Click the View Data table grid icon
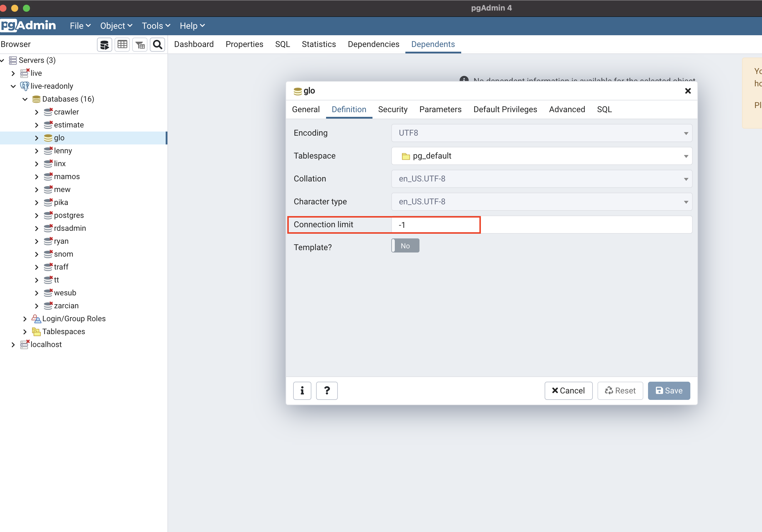 pyautogui.click(x=122, y=44)
